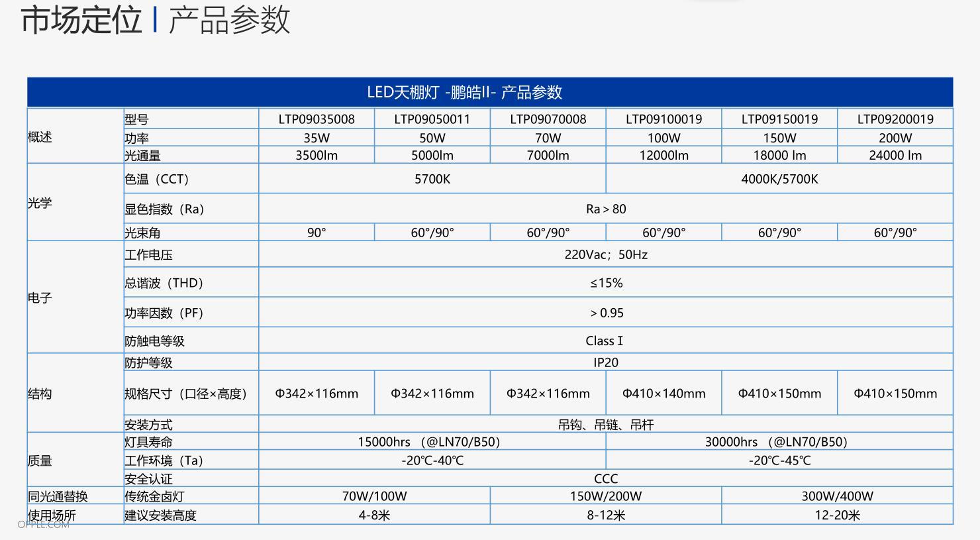Screen dimensions: 980x540
Task: Click the 市场定位 page title
Action: 81,19
